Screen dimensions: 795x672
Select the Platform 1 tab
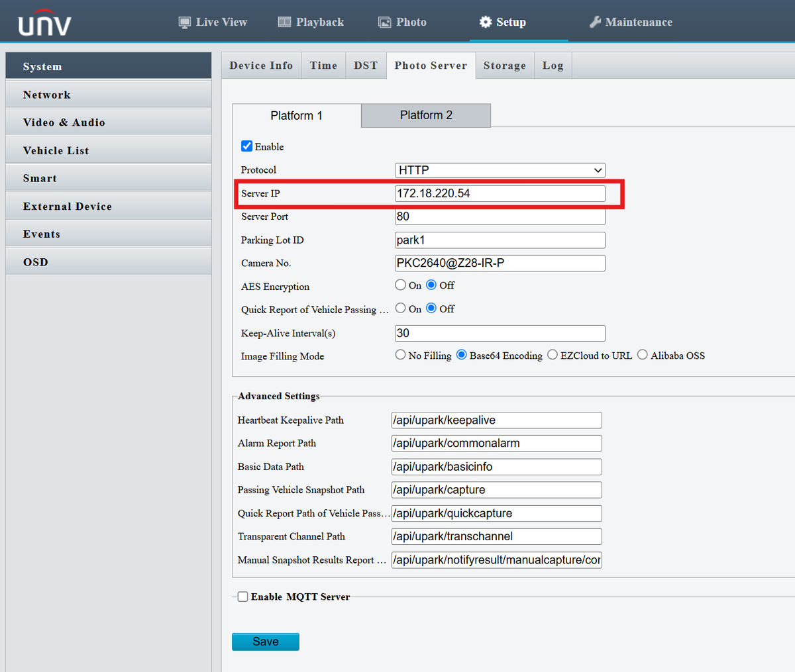point(296,115)
